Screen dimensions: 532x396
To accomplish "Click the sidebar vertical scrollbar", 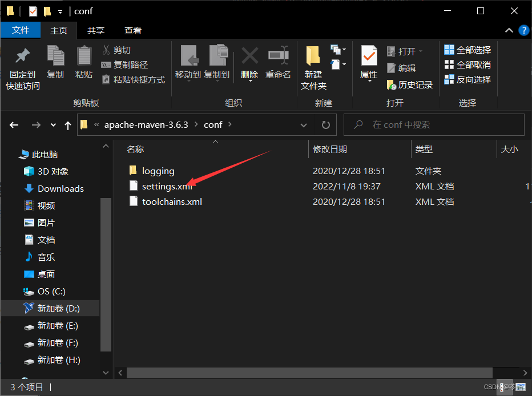I will click(106, 274).
